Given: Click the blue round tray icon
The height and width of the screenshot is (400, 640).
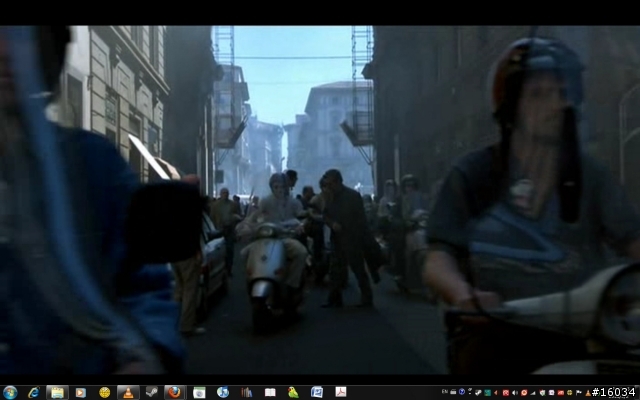Looking at the screenshot, I should (462, 392).
